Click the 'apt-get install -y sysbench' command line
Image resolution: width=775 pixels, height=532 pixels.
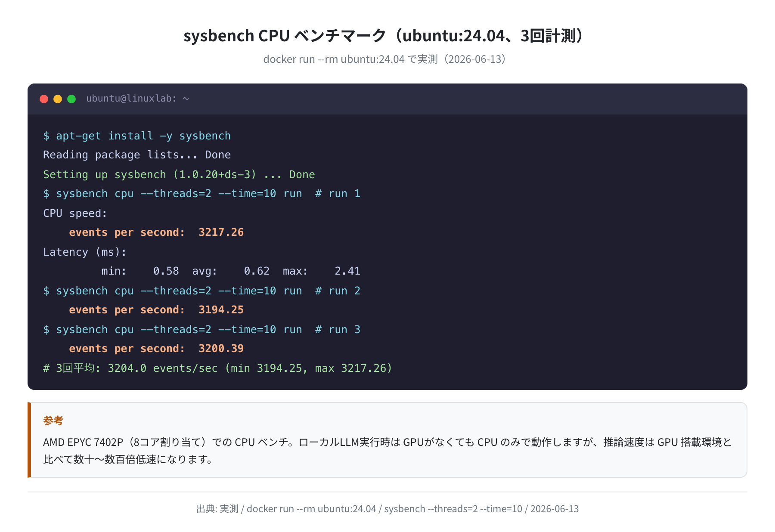pos(137,136)
